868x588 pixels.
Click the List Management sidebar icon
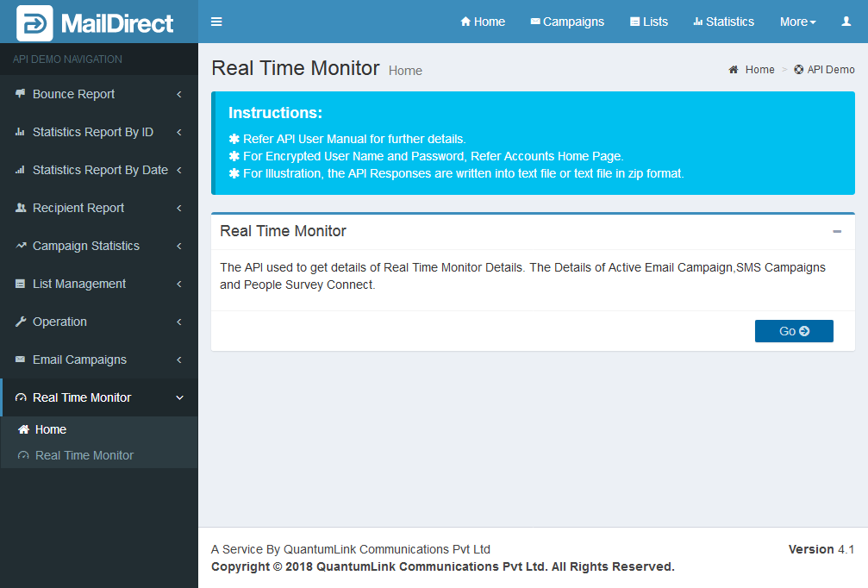21,284
